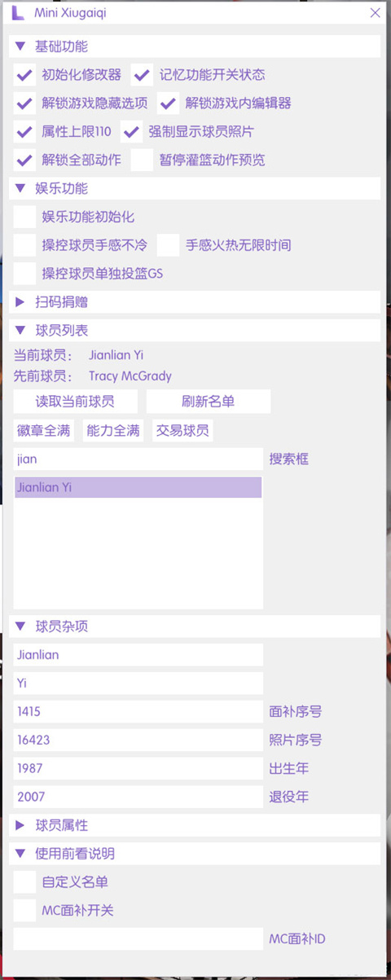
Task: Expand the 球员属性 section
Action: point(195,825)
